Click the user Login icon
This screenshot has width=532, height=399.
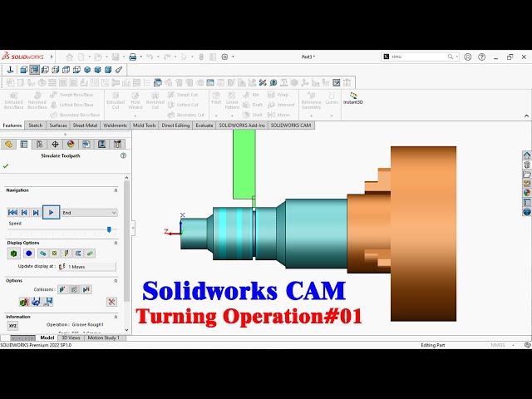[468, 57]
